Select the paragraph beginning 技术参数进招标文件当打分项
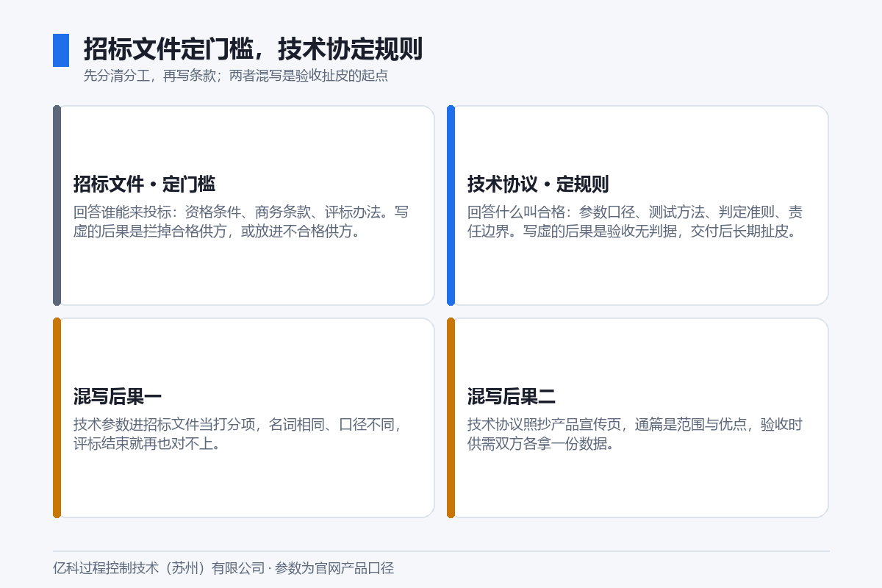Screen dimensions: 882x588 coord(237,434)
